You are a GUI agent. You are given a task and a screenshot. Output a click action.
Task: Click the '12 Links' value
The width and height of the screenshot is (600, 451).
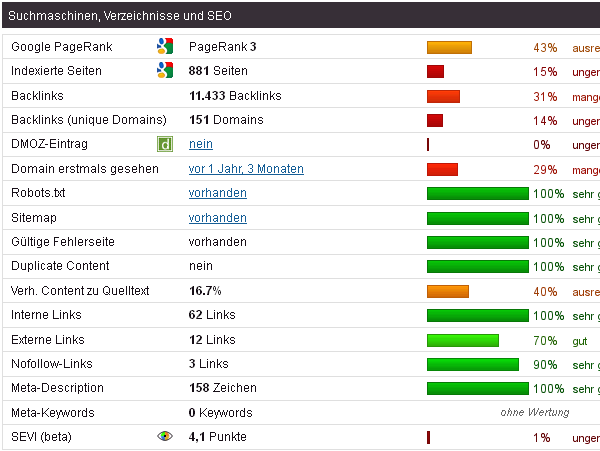pos(212,340)
